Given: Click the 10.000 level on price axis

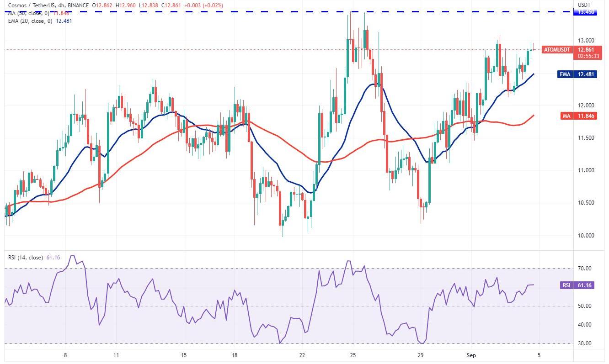Looking at the screenshot, I should pyautogui.click(x=587, y=236).
